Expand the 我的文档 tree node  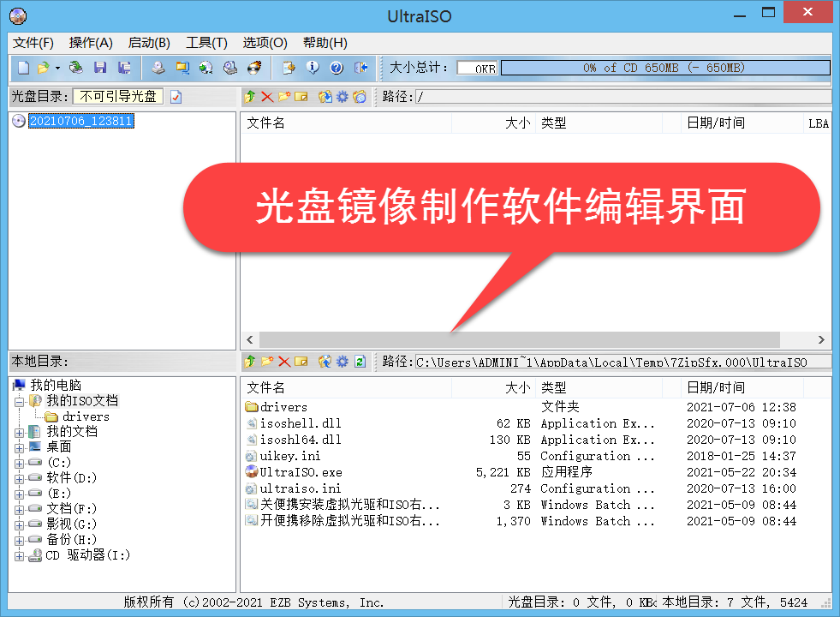(x=20, y=433)
